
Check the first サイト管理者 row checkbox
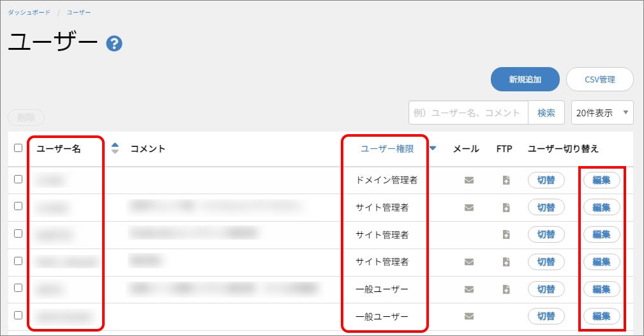tap(18, 206)
